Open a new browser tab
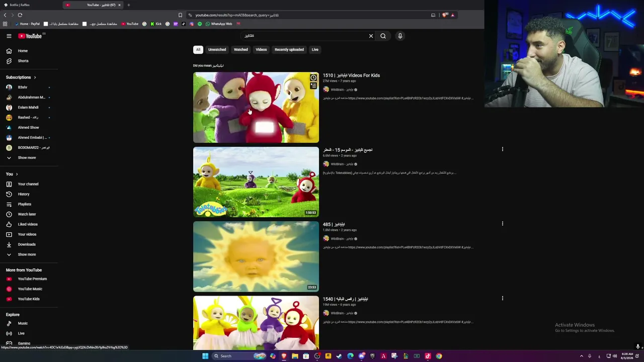Screen dimensions: 644x362 pos(128,5)
